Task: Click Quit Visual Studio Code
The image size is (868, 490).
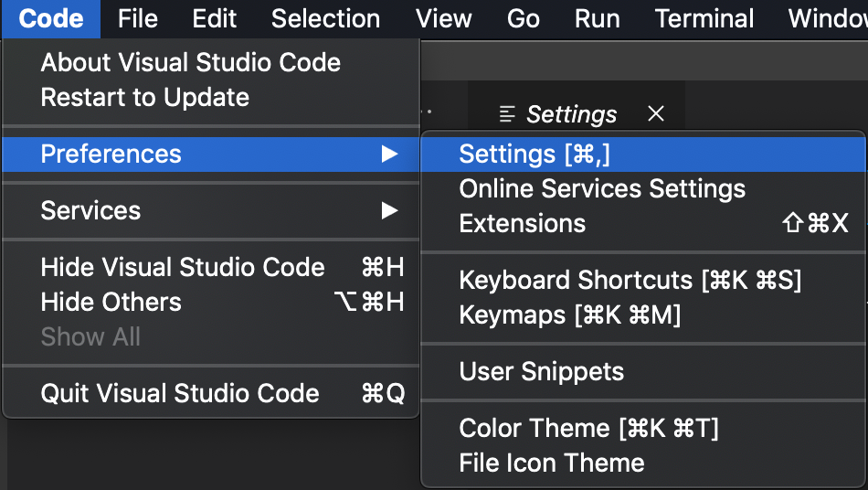Action: point(211,394)
